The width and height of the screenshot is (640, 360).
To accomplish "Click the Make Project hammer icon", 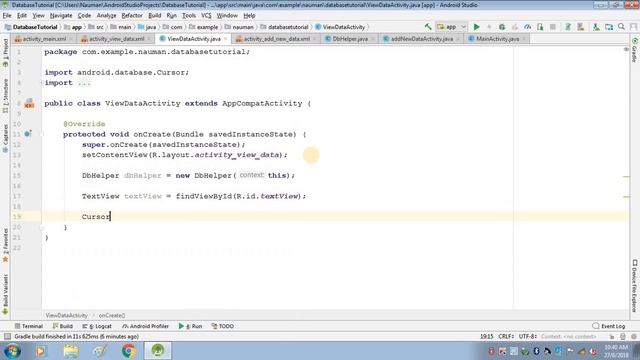I will pyautogui.click(x=428, y=27).
